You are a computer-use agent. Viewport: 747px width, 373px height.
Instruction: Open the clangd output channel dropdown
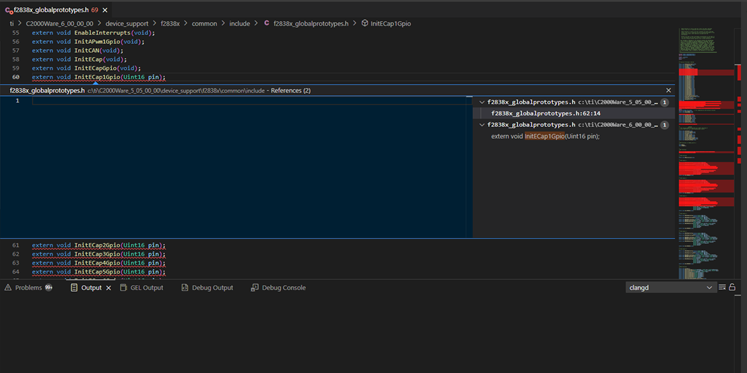(x=671, y=288)
